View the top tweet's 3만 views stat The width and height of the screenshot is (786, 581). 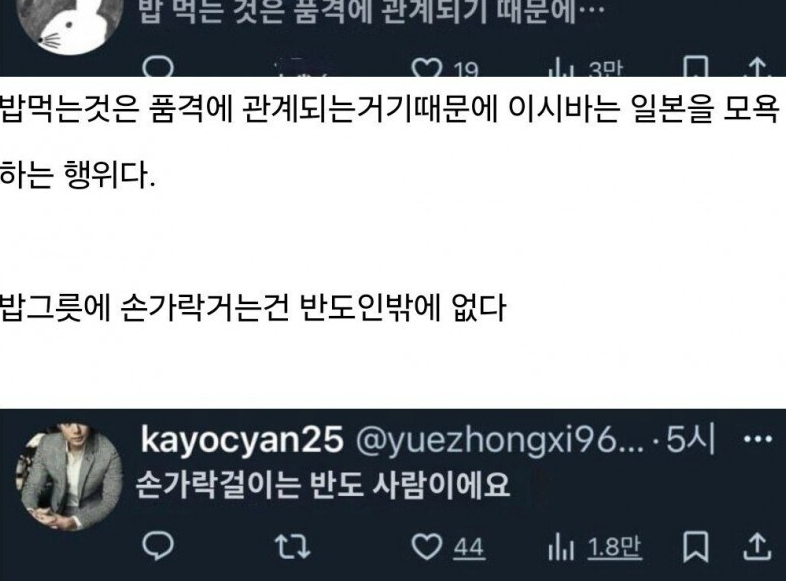click(x=586, y=68)
